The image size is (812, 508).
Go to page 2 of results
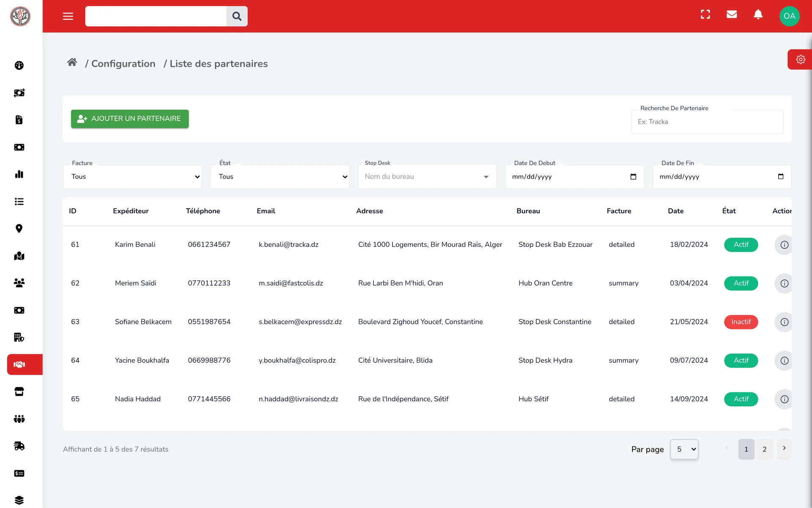tap(765, 449)
